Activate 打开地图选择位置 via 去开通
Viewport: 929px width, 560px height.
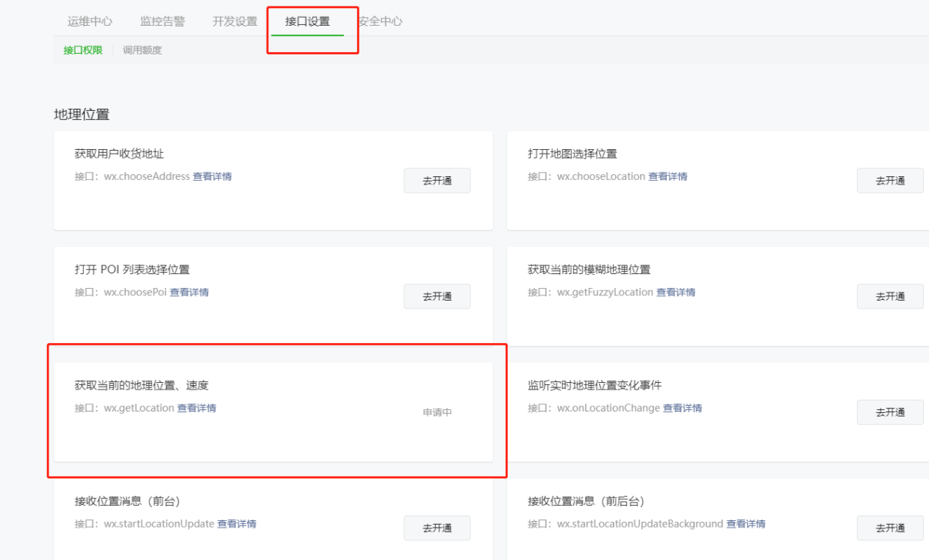pyautogui.click(x=890, y=180)
